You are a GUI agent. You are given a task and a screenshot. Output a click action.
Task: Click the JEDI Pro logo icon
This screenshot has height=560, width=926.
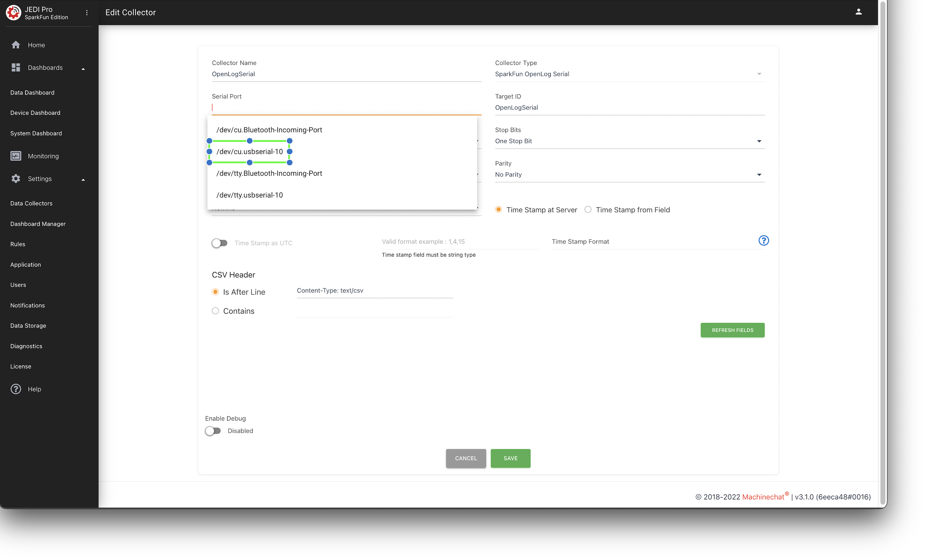click(14, 12)
